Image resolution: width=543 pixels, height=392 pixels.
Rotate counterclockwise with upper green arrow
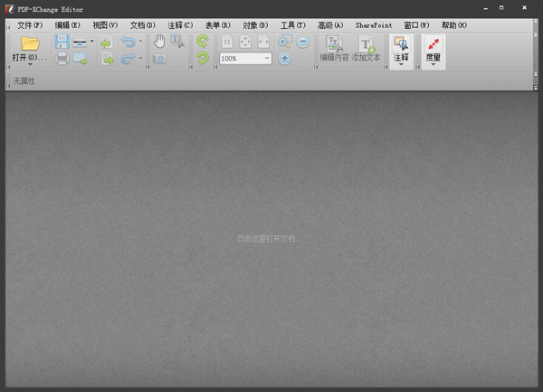[x=202, y=42]
